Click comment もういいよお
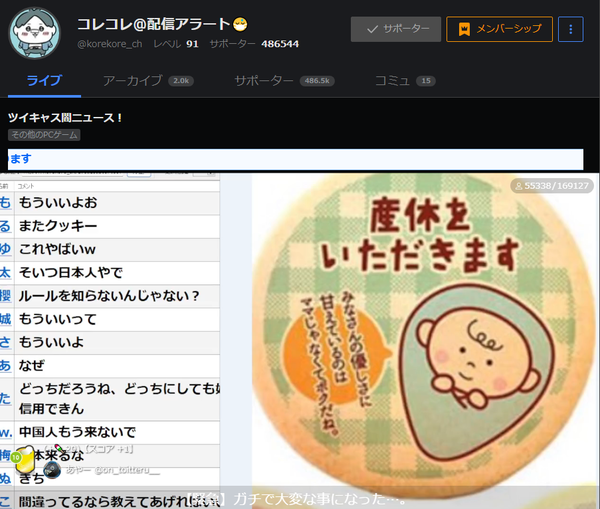 pos(58,203)
